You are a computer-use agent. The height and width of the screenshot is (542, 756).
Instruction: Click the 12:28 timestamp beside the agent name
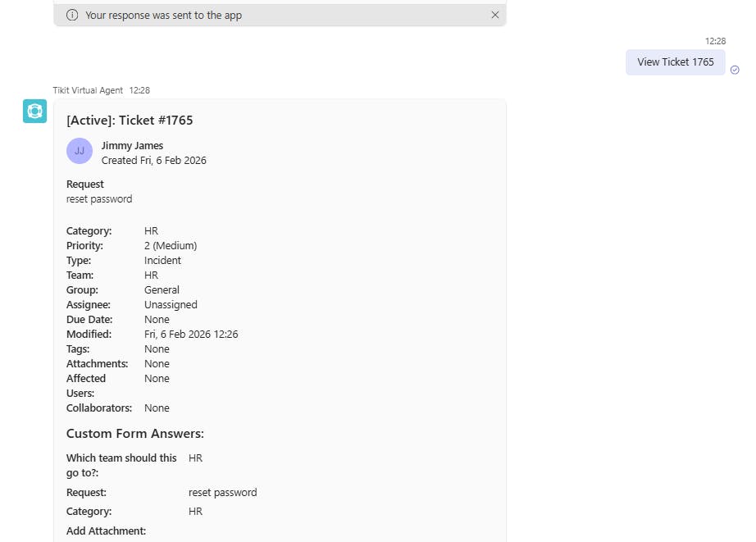click(x=139, y=90)
